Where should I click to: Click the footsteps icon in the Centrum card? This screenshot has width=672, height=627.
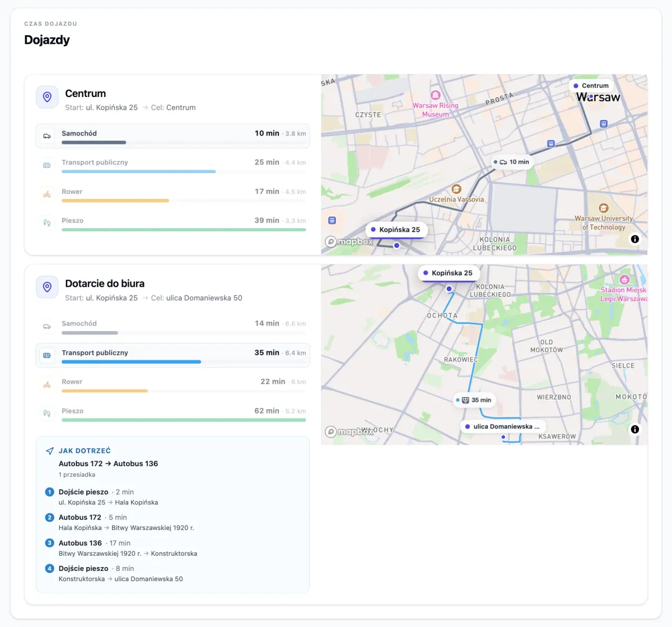click(x=47, y=223)
